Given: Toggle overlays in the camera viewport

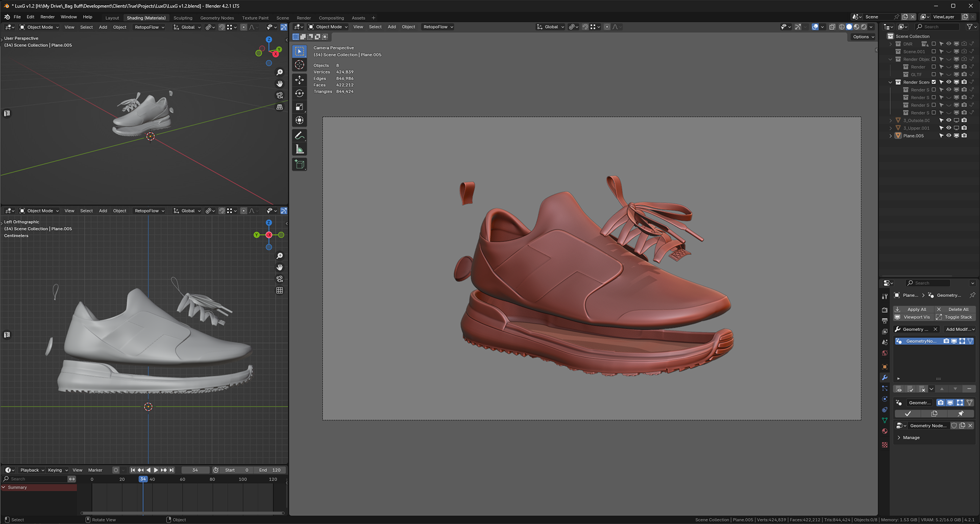Looking at the screenshot, I should (815, 27).
